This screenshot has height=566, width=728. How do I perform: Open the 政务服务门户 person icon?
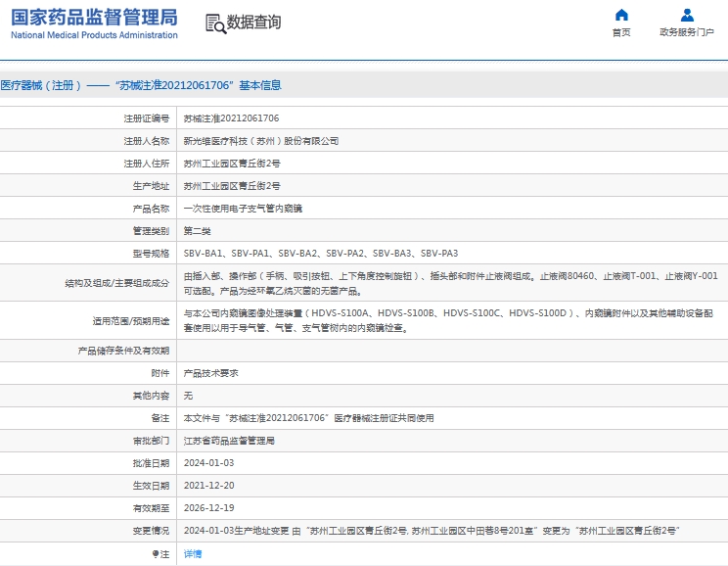click(x=687, y=16)
